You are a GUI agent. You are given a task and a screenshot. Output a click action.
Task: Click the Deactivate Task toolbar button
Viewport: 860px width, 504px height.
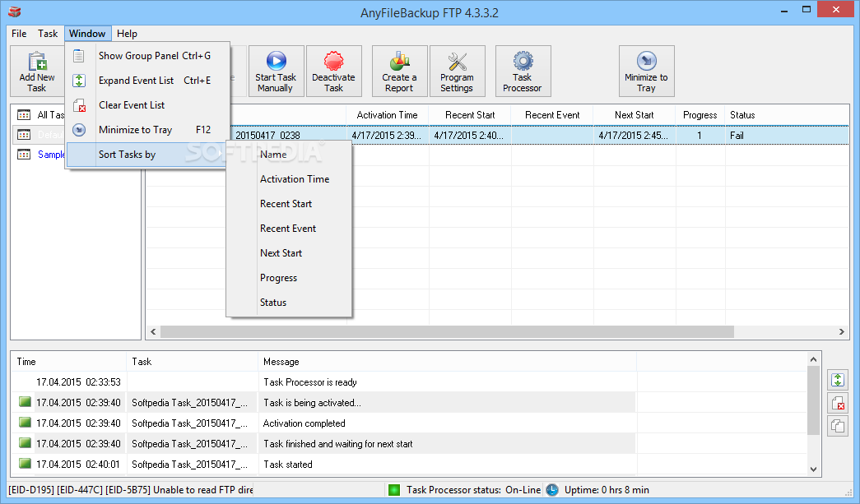(x=333, y=72)
